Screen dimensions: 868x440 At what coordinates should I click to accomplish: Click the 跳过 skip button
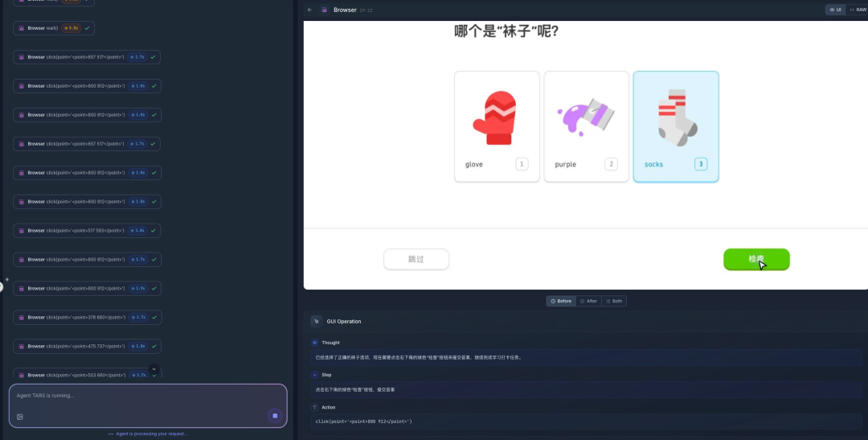pyautogui.click(x=416, y=259)
